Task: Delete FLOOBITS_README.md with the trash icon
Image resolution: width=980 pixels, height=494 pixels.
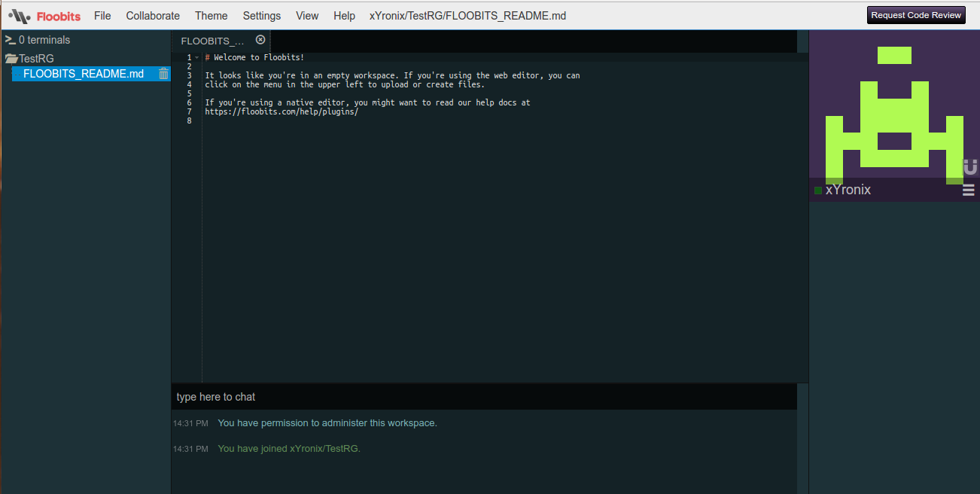Action: tap(163, 74)
